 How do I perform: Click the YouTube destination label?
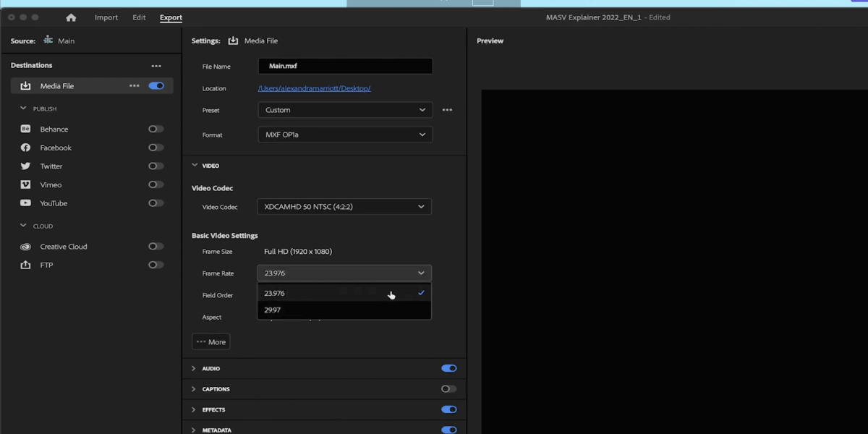point(54,203)
